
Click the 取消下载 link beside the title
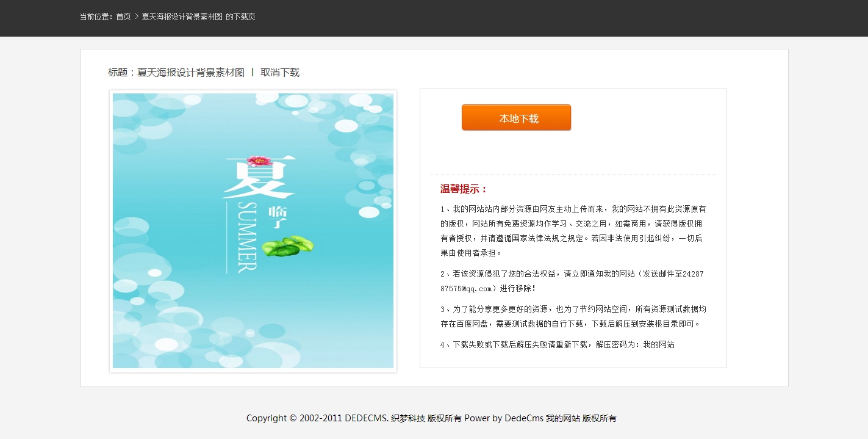coord(280,73)
